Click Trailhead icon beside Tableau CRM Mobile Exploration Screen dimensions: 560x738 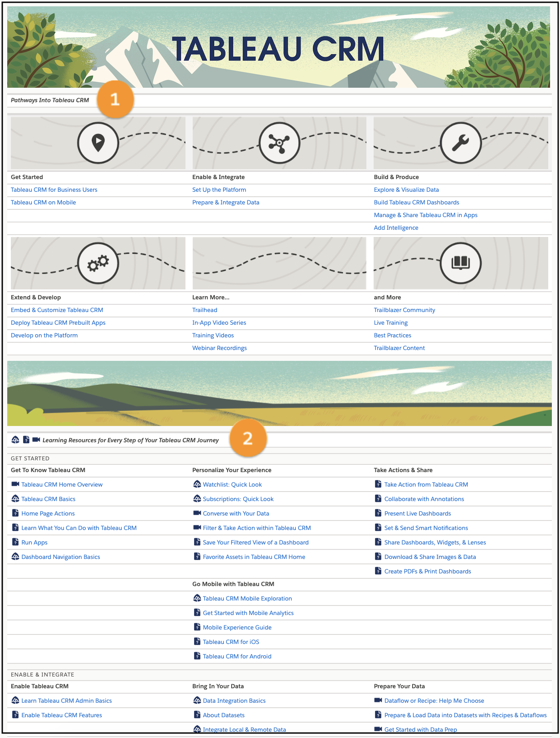[x=197, y=598]
